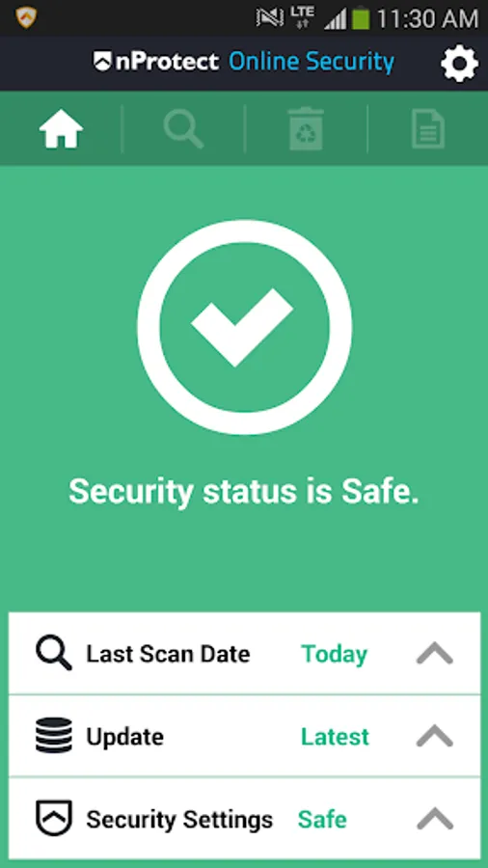Open the Scan tab magnifier icon
Image resolution: width=488 pixels, height=868 pixels.
(183, 129)
